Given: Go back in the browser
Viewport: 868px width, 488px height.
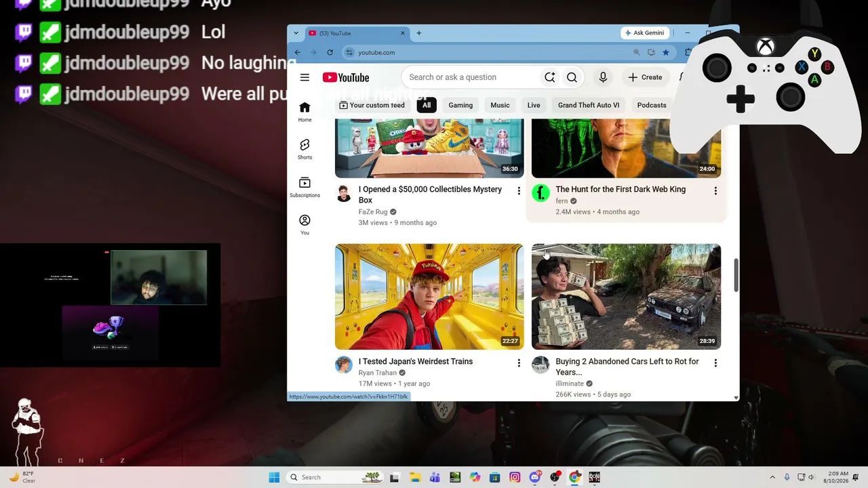Looking at the screenshot, I should click(298, 52).
